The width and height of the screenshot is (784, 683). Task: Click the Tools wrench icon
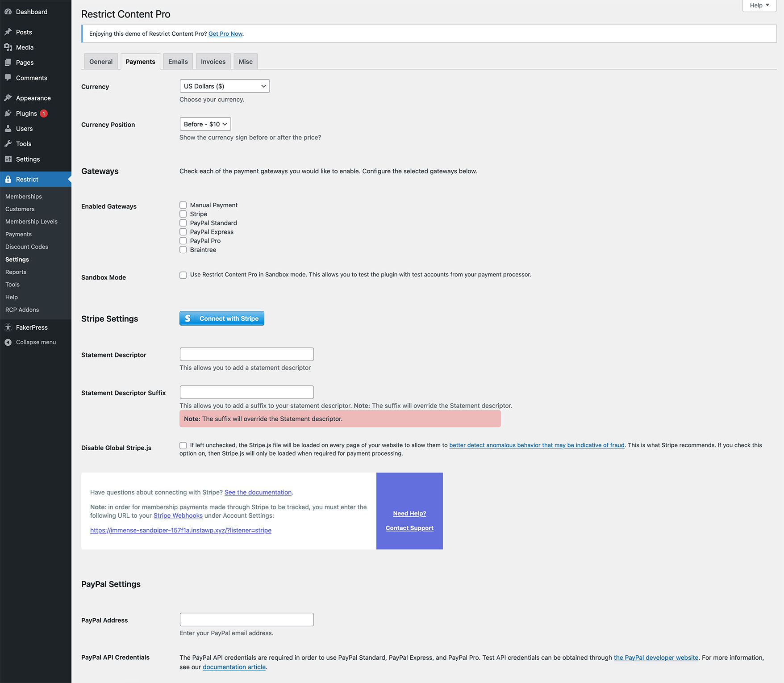(8, 144)
